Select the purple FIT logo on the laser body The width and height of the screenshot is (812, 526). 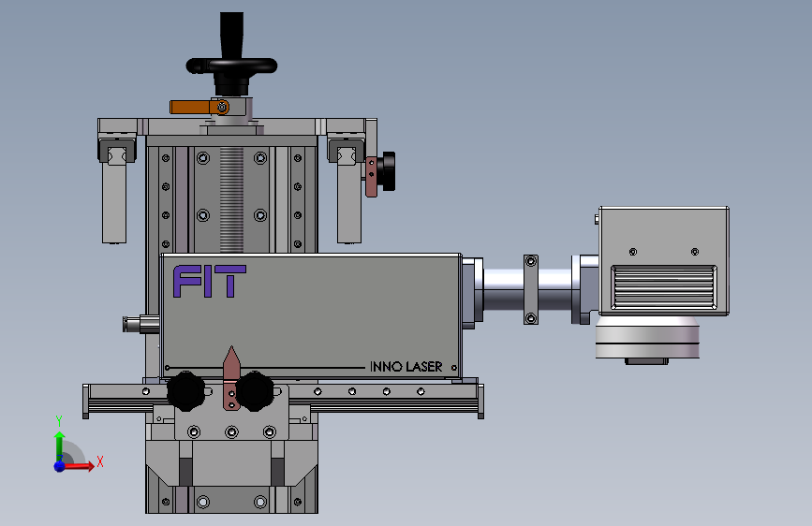click(209, 281)
